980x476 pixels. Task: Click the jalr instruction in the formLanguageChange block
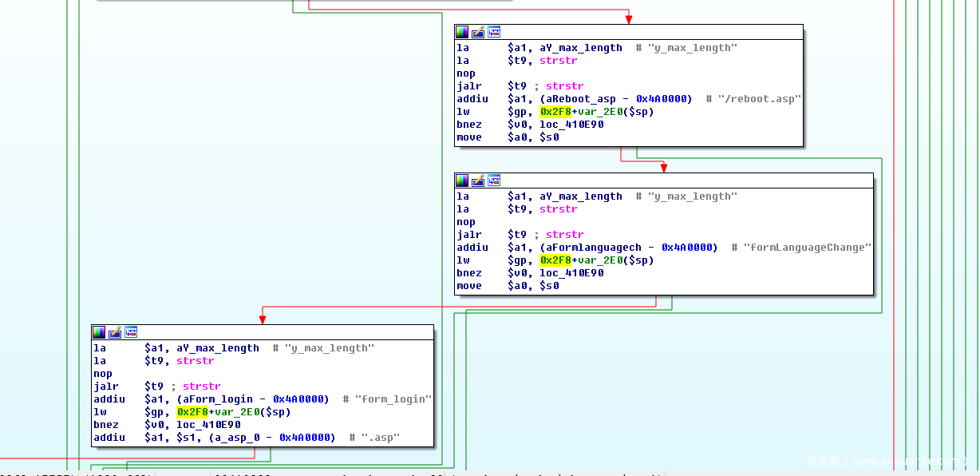coord(469,235)
